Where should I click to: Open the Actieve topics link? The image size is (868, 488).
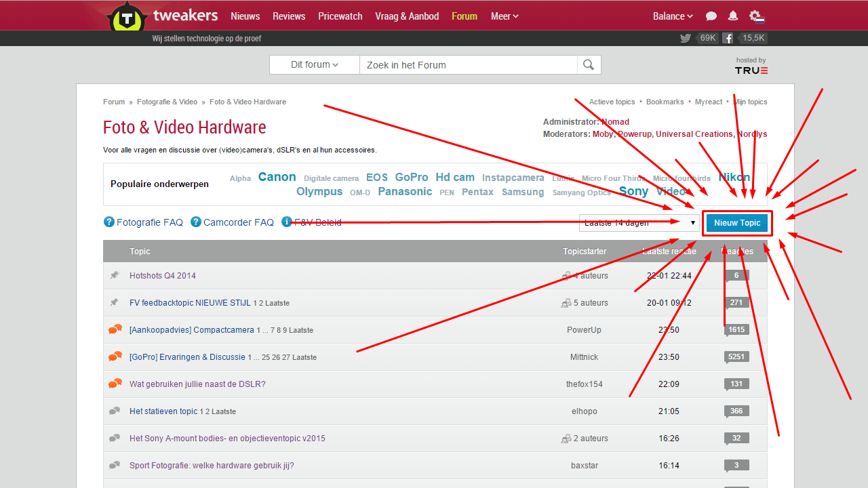612,102
